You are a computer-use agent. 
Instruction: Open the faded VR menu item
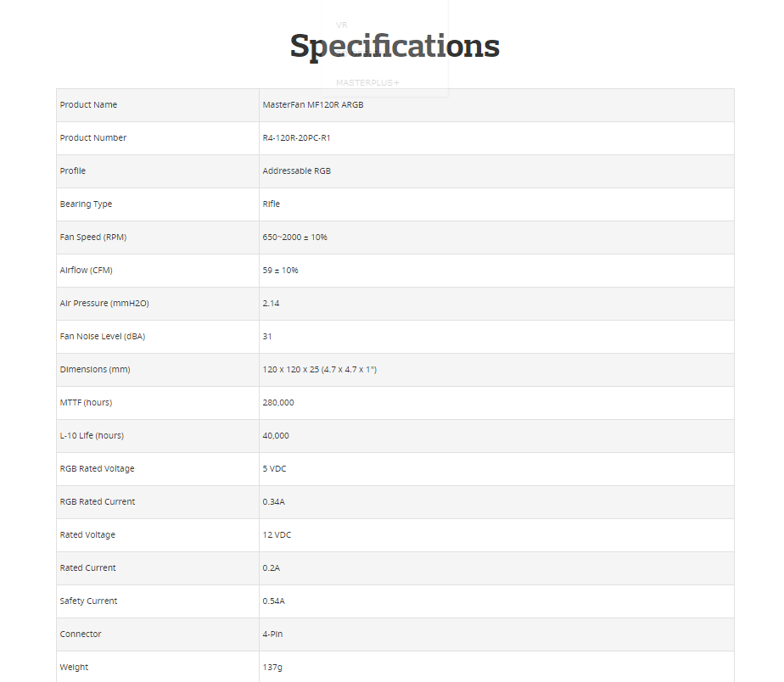(x=341, y=25)
